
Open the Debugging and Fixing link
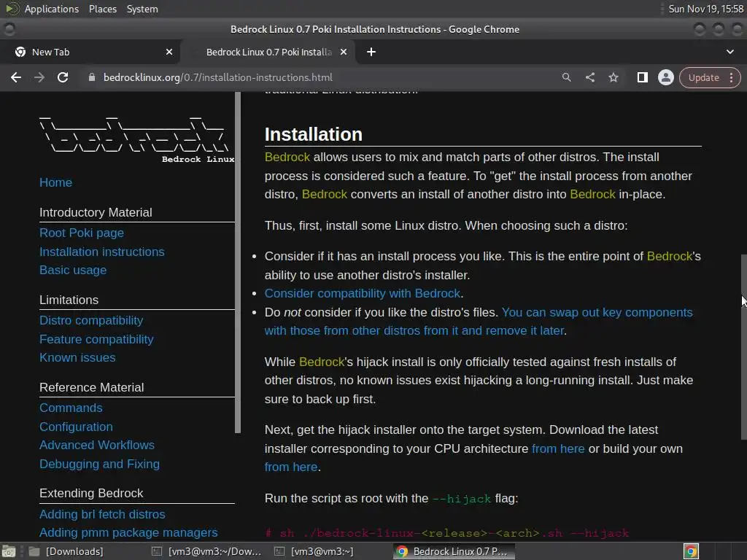pos(99,464)
